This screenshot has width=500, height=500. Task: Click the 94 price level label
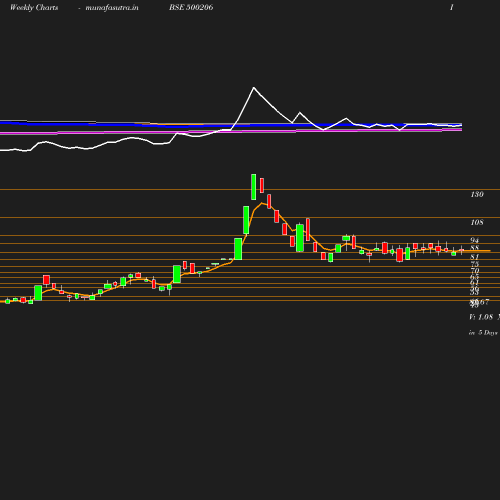click(475, 240)
